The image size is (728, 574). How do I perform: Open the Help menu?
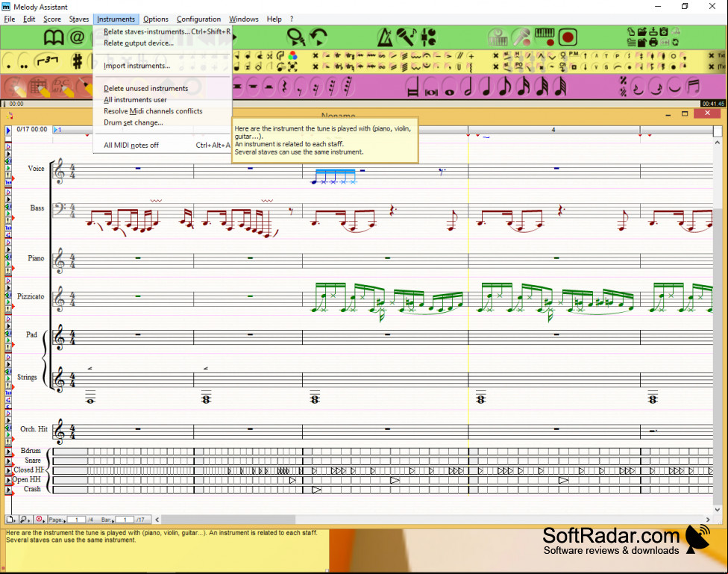click(x=274, y=19)
